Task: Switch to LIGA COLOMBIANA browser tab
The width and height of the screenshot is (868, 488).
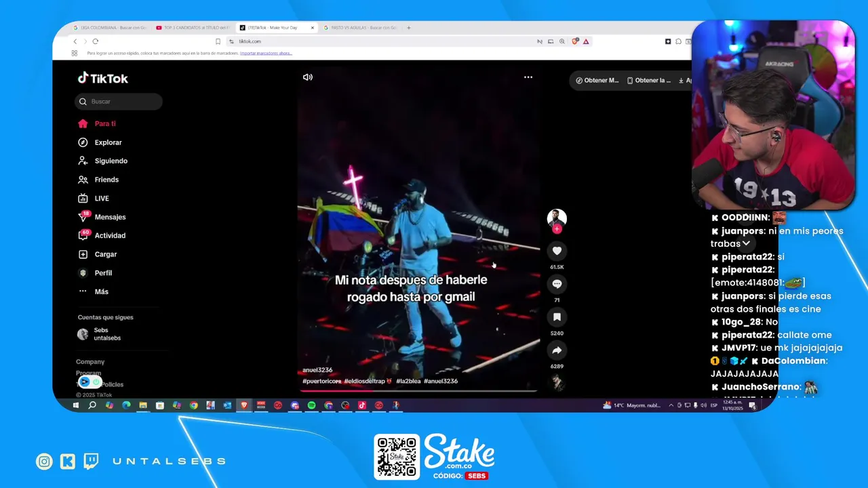Action: point(110,28)
